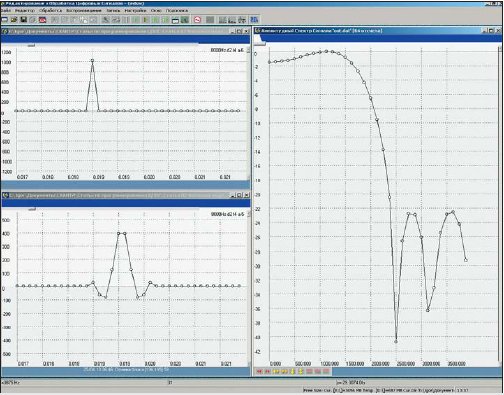Click the impulse peak marker in top-left plot
The height and width of the screenshot is (395, 504).
92,61
